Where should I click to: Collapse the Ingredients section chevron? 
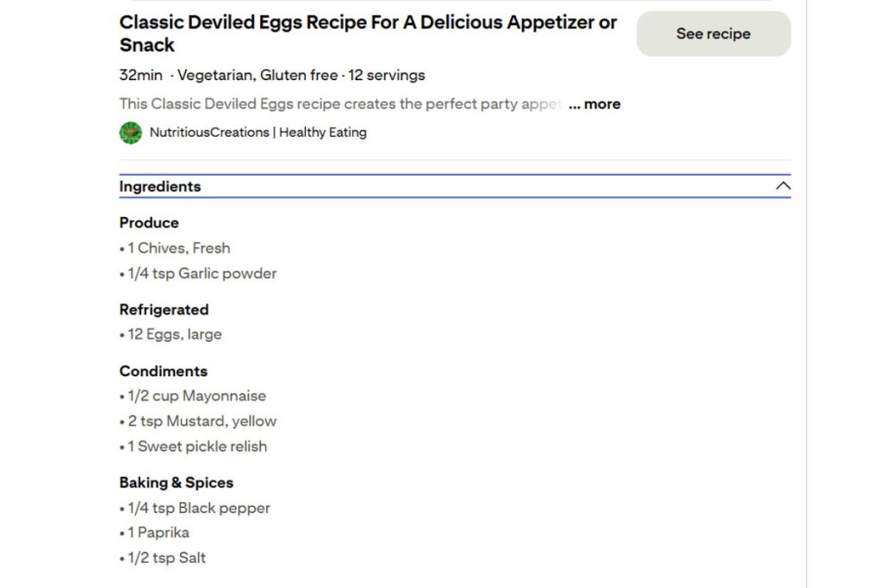[782, 186]
